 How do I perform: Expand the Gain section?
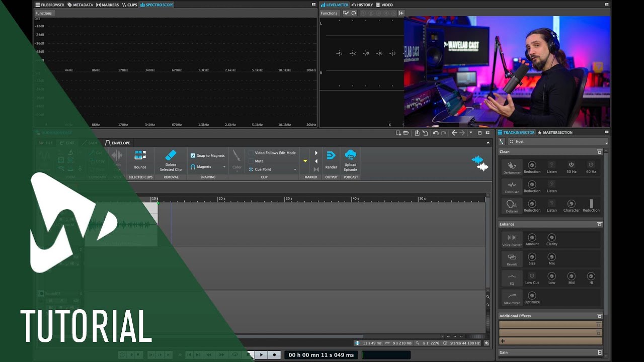(x=599, y=352)
